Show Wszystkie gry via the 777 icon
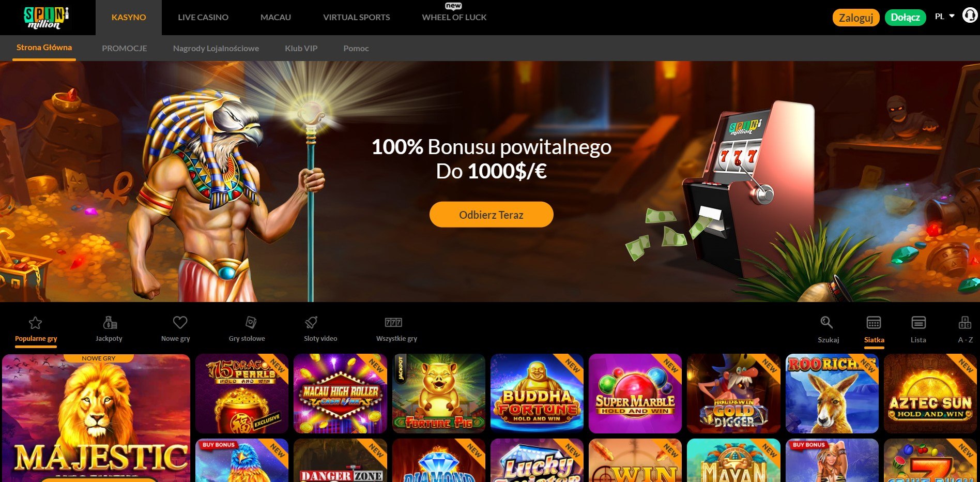980x482 pixels. pos(393,323)
